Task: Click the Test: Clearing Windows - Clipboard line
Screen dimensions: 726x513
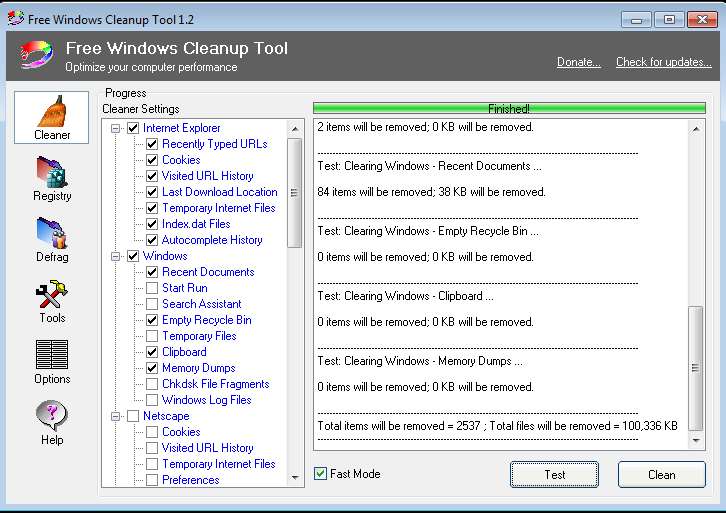Action: point(405,296)
